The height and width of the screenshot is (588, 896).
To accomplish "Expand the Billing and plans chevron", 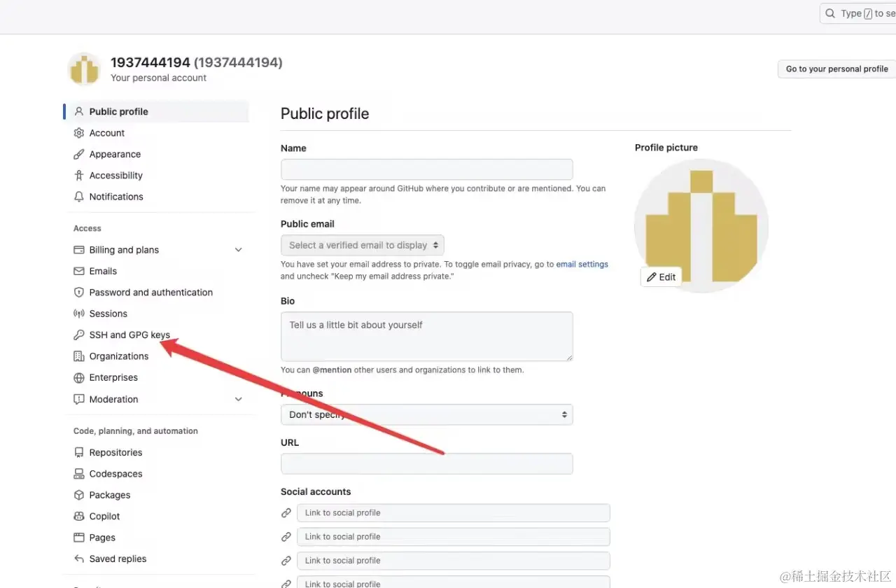I will 238,250.
